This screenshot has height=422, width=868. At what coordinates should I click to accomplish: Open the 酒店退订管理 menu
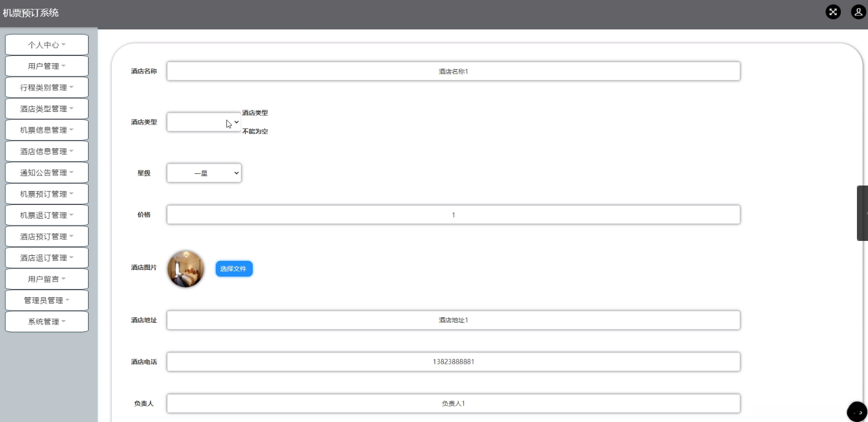pos(46,258)
